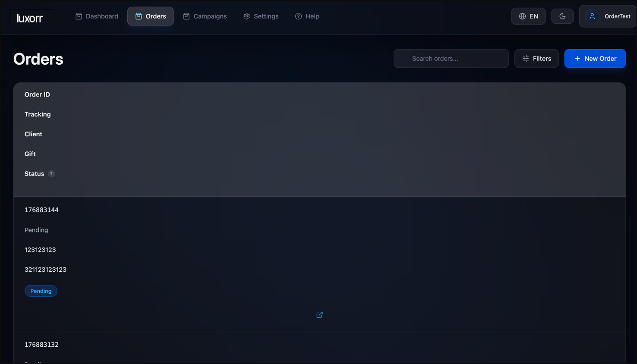Viewport: 637px width, 364px height.
Task: Open the Help section
Action: (x=307, y=16)
